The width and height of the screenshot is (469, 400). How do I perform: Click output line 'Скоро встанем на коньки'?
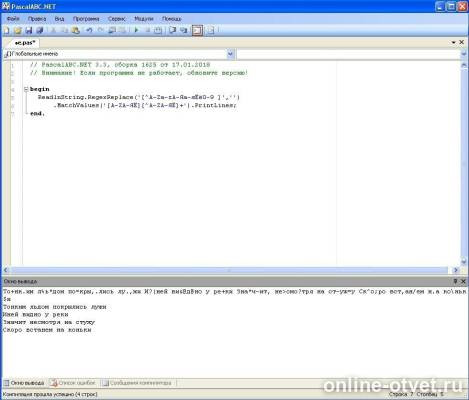[47, 330]
